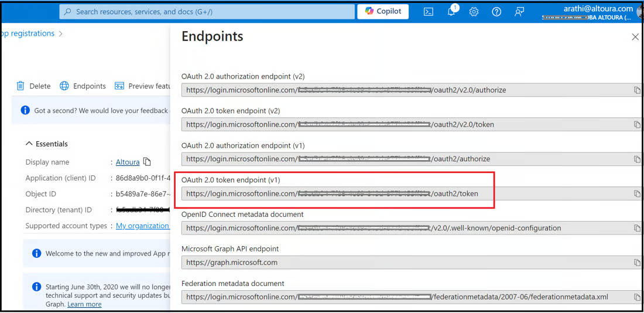The width and height of the screenshot is (644, 313).
Task: Open feedback icon in top bar
Action: point(519,12)
